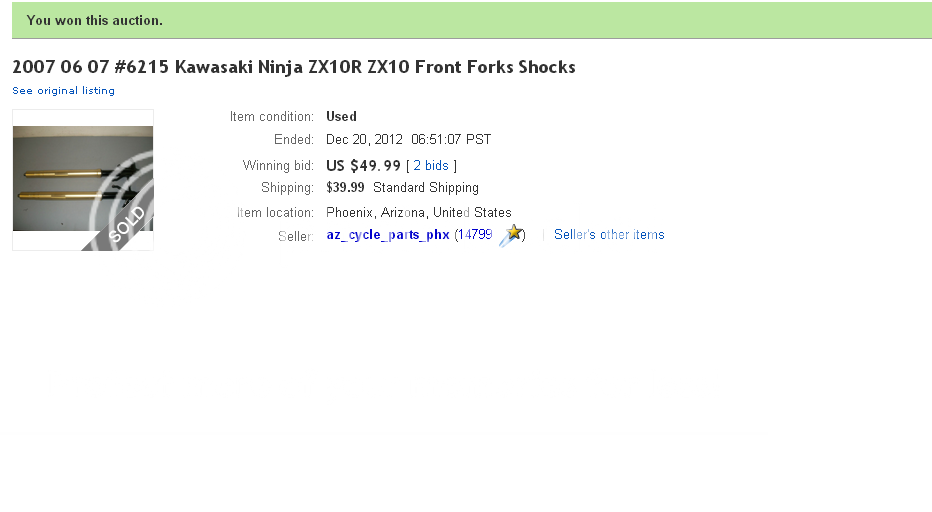This screenshot has height=512, width=932.
Task: Click the SOLD ribbon on the photo
Action: pos(128,225)
